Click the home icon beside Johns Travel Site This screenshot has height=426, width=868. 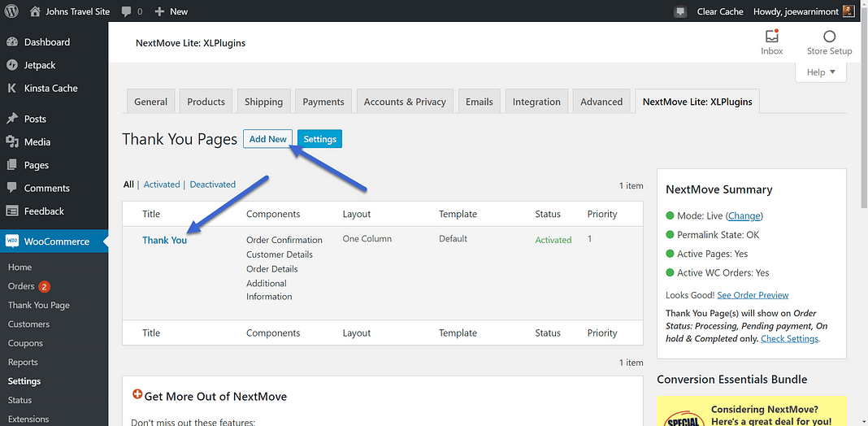pos(36,11)
